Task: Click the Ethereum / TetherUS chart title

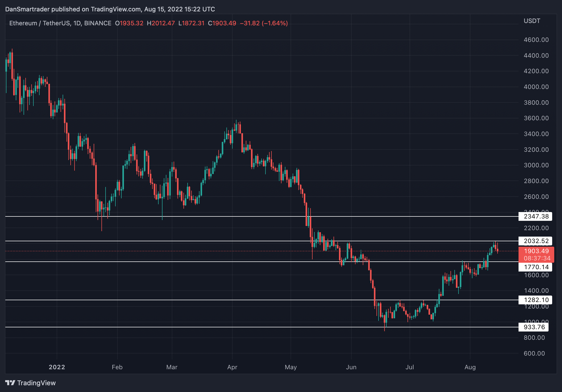Action: (x=60, y=23)
